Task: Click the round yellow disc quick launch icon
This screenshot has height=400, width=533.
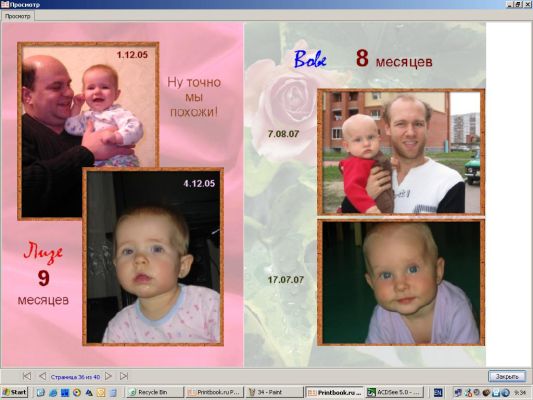Action: click(x=77, y=393)
